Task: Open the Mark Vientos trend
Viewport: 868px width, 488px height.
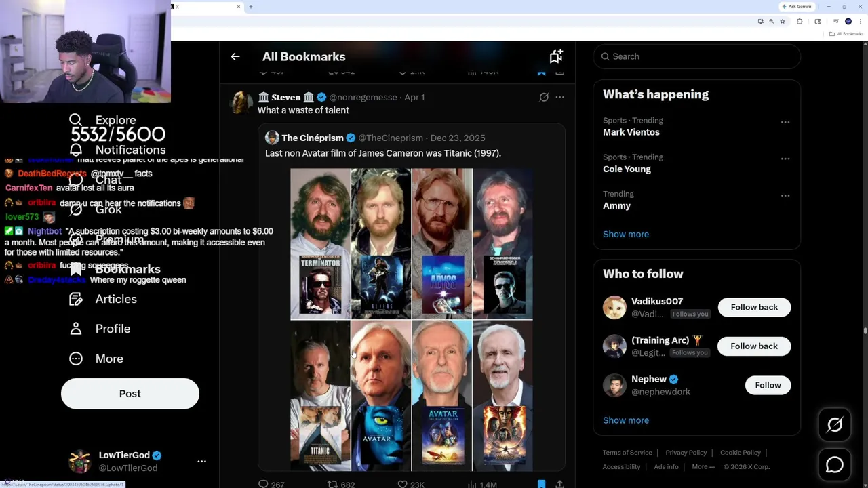Action: pos(631,132)
